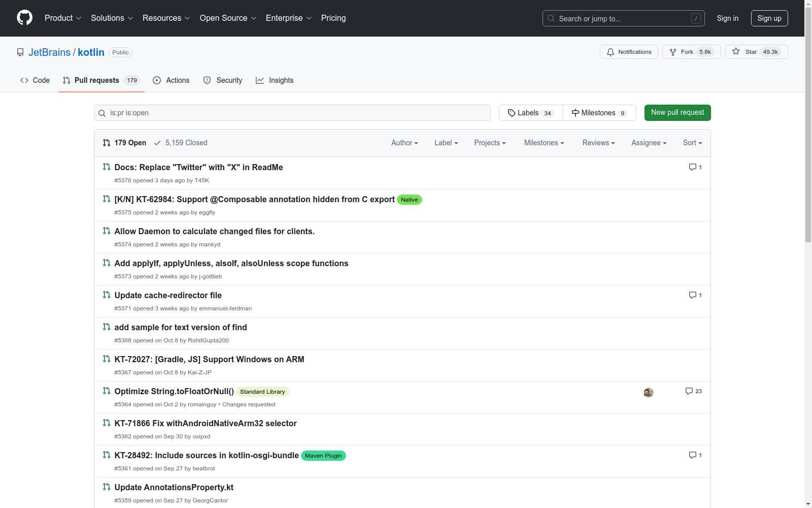Click the Changes requested review status

[x=249, y=404]
